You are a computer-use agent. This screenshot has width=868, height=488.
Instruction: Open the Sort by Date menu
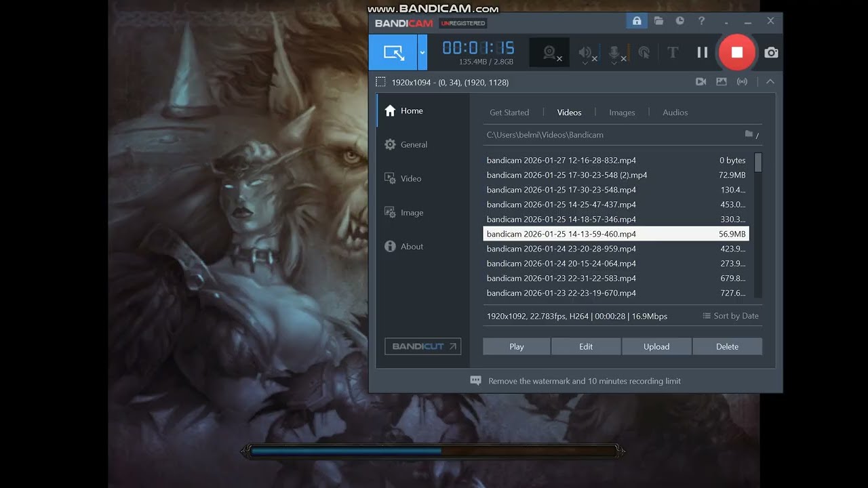[x=730, y=316]
